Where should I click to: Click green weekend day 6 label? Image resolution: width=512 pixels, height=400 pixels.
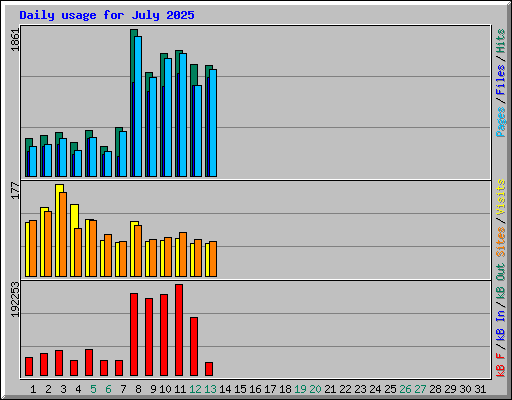point(108,389)
